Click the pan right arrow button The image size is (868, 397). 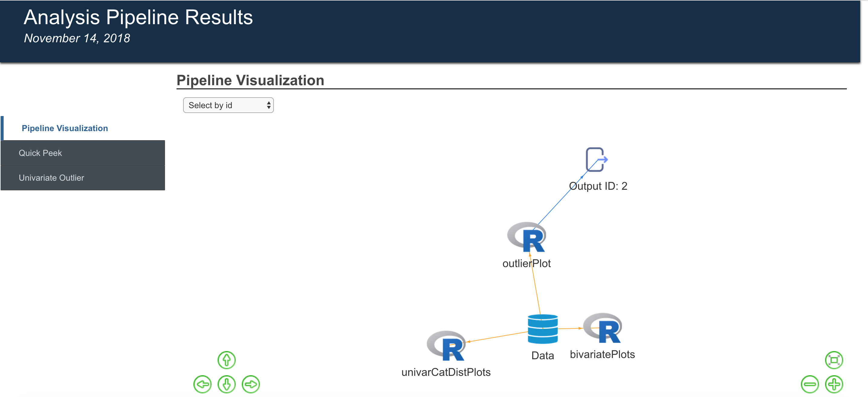pyautogui.click(x=251, y=384)
